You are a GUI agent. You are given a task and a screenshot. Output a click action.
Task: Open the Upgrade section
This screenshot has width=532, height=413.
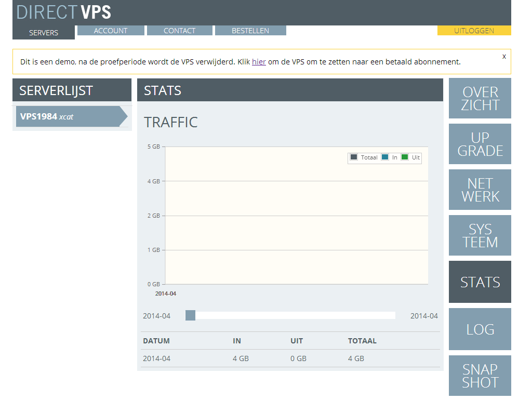[480, 144]
